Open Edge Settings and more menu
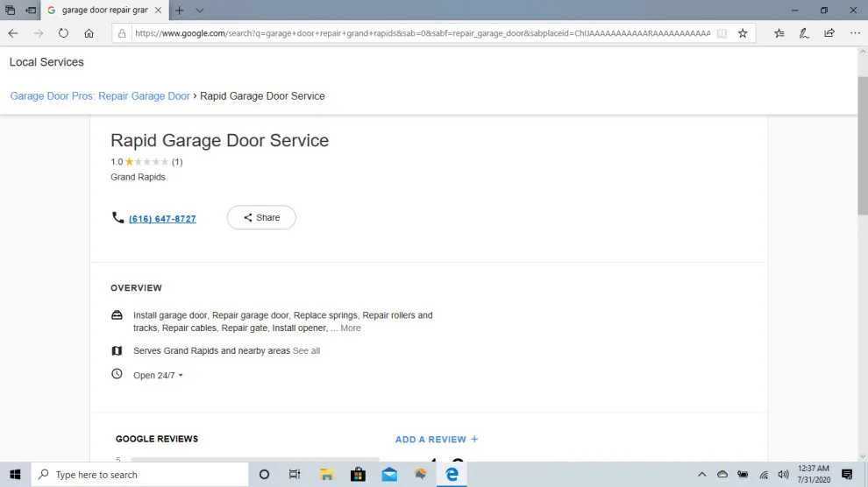This screenshot has width=868, height=487. pos(855,33)
